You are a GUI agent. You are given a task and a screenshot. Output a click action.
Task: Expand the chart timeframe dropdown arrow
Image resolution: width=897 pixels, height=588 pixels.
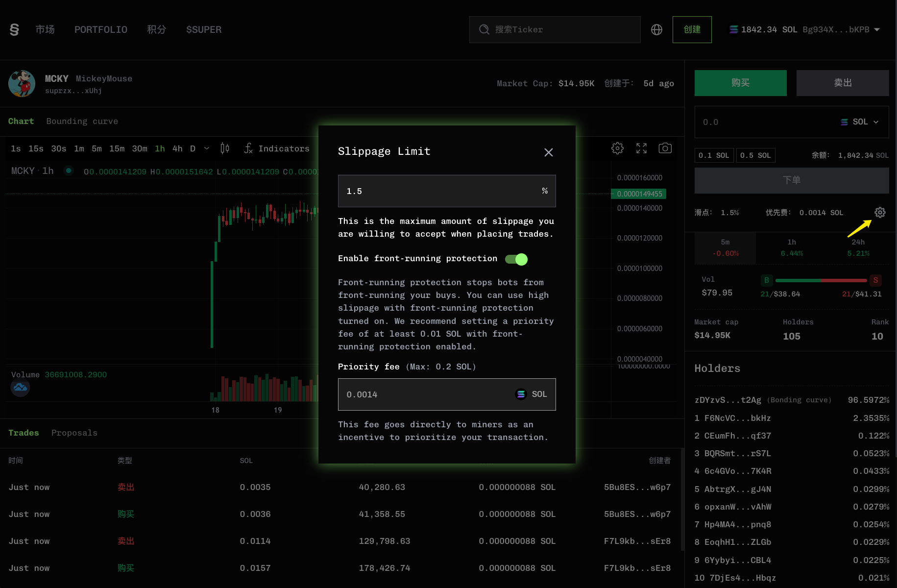click(x=207, y=148)
